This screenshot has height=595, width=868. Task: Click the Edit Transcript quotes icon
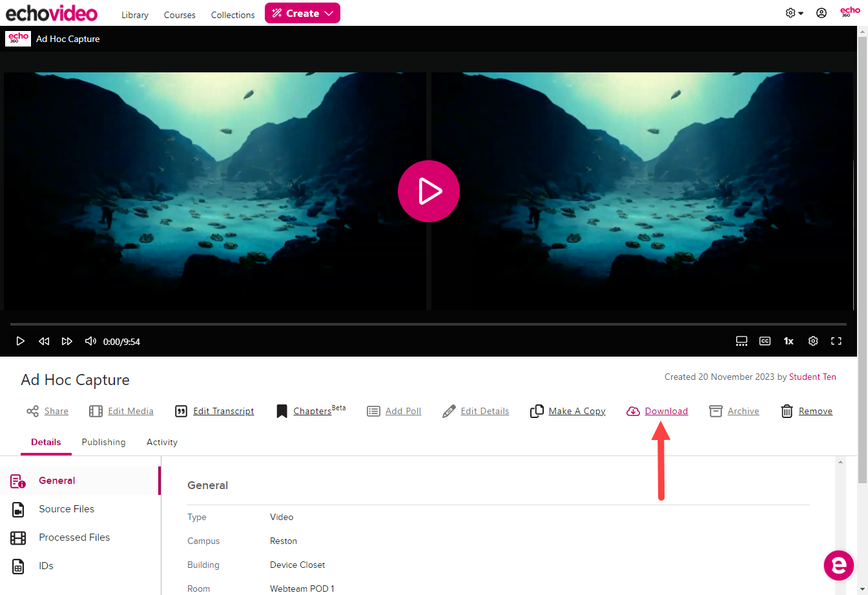click(x=181, y=411)
